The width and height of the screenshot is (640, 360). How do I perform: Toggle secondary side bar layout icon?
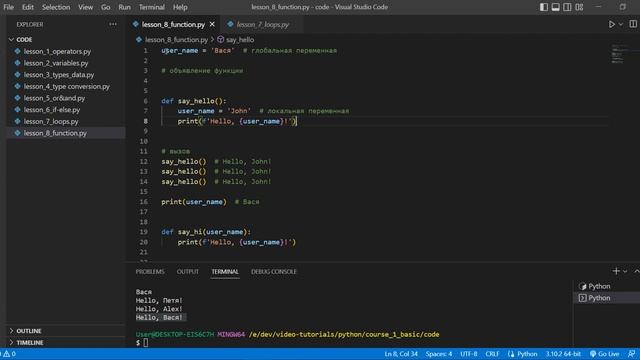567,7
